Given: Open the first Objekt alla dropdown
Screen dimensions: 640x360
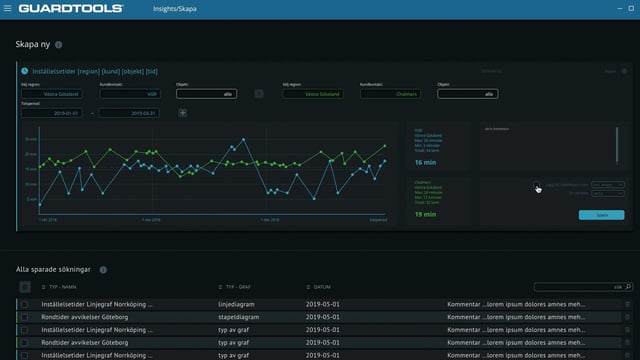Looking at the screenshot, I should click(x=207, y=94).
